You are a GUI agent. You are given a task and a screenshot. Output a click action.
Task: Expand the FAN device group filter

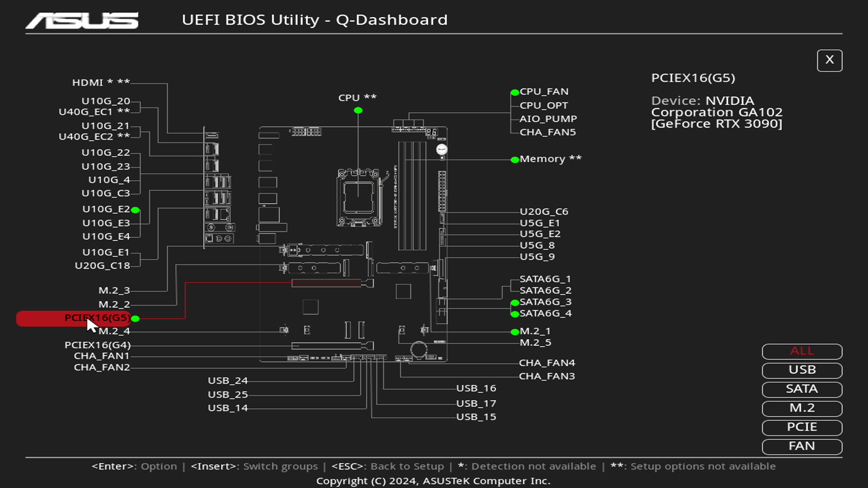tap(802, 446)
